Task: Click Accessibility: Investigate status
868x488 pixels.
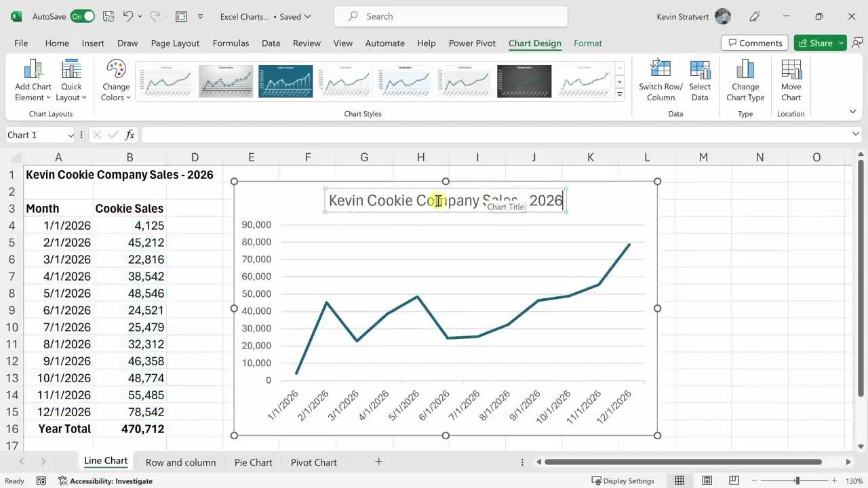Action: tap(105, 481)
